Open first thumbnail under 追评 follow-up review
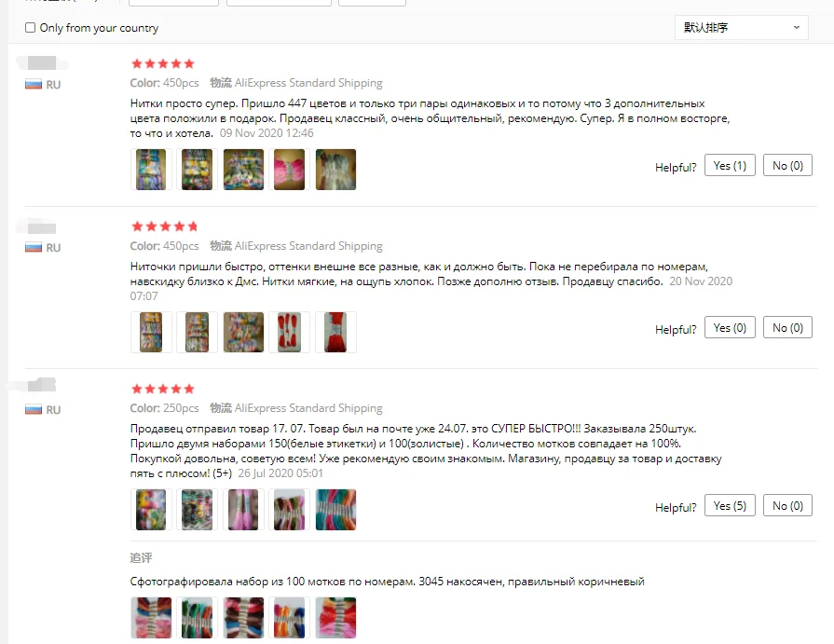834x644 pixels. click(151, 618)
